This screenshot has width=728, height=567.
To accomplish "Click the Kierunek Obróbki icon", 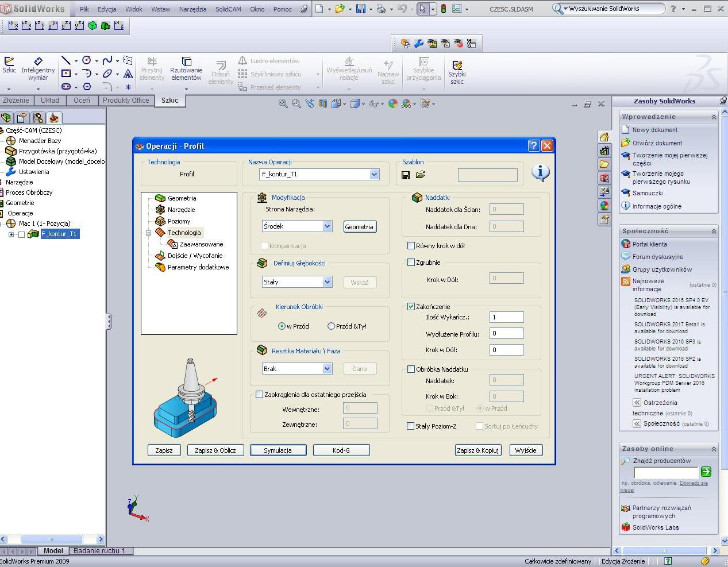I will pyautogui.click(x=262, y=313).
